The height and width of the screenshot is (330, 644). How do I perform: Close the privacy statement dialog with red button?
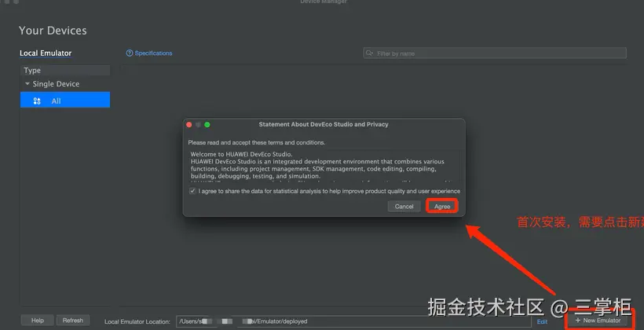189,124
